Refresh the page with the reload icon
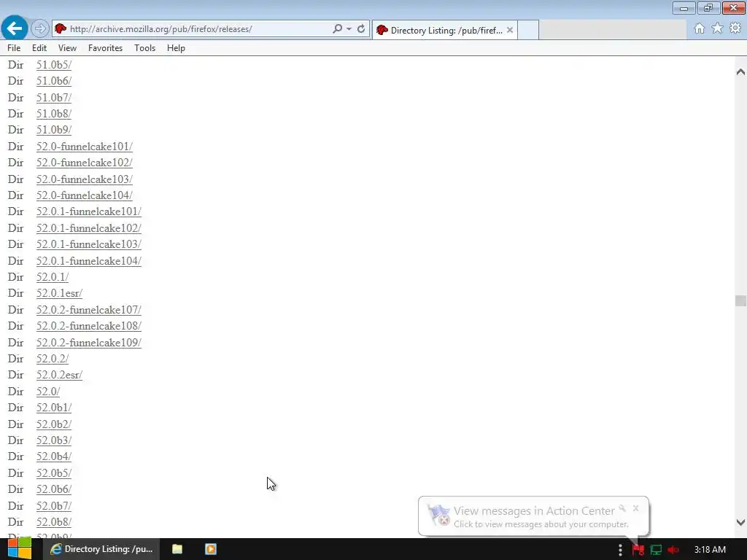The width and height of the screenshot is (747, 560). click(x=361, y=28)
